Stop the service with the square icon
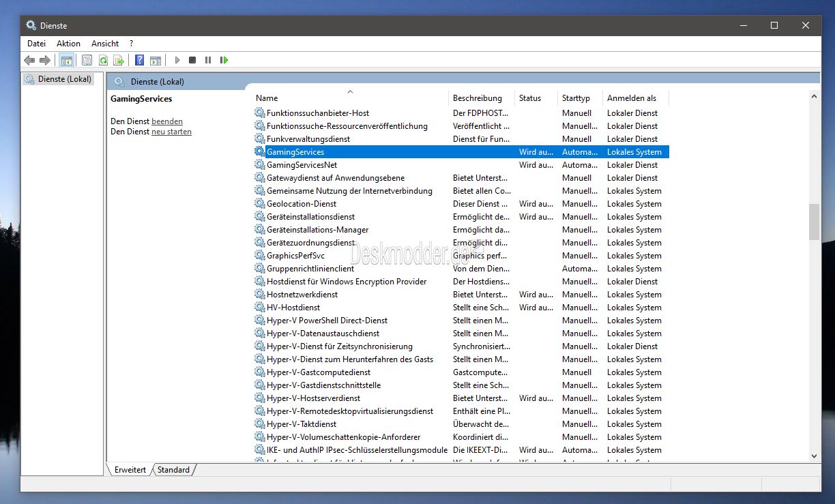Image resolution: width=835 pixels, height=504 pixels. (192, 60)
